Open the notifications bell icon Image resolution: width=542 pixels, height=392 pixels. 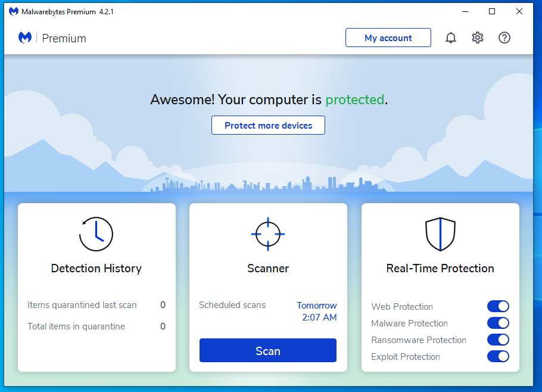[x=450, y=38]
